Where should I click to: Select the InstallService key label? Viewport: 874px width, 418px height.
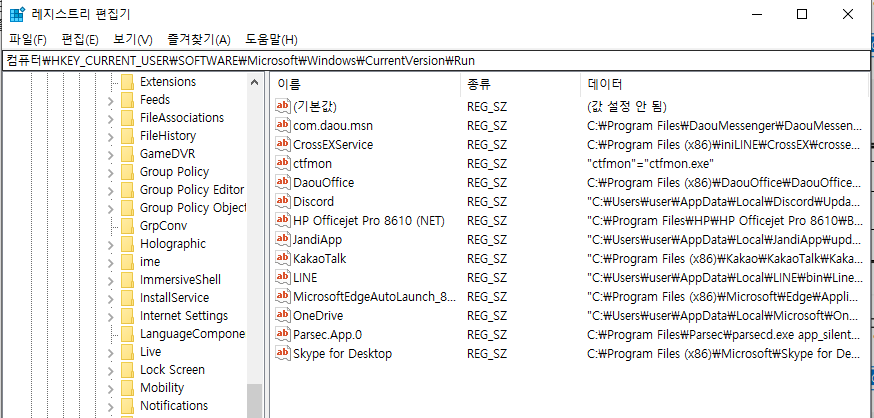[174, 298]
